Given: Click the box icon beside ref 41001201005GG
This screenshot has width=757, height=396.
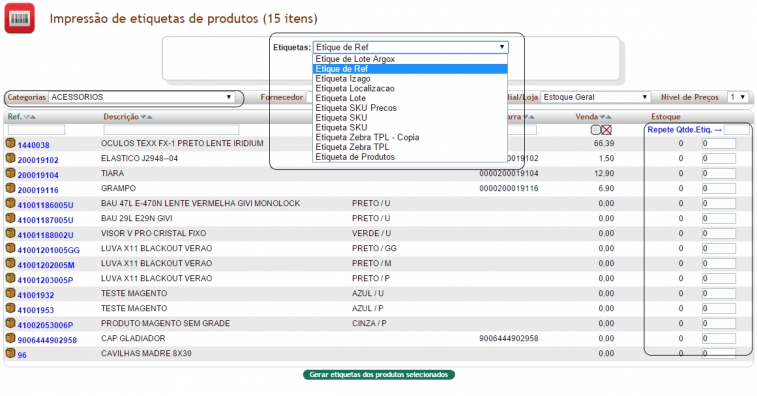Looking at the screenshot, I should click(x=11, y=248).
